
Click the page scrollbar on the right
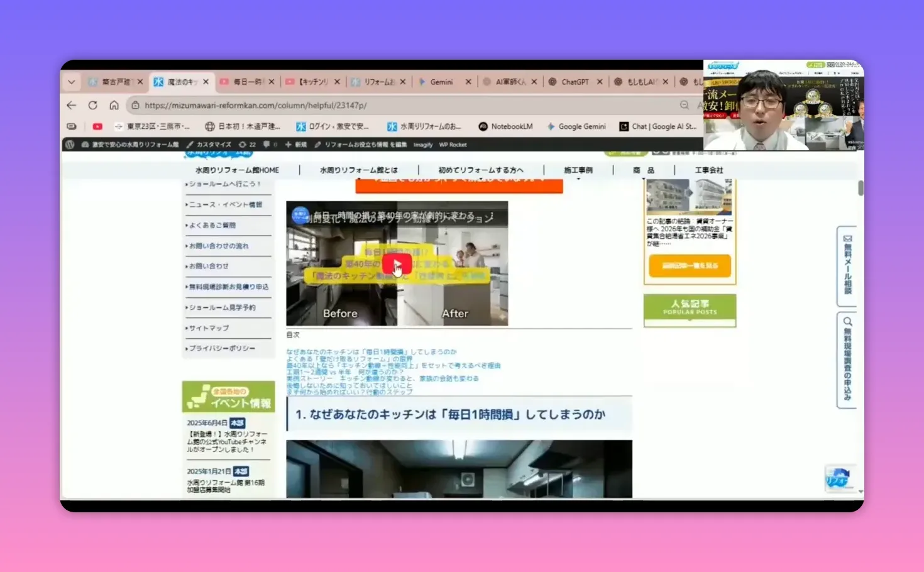[861, 189]
